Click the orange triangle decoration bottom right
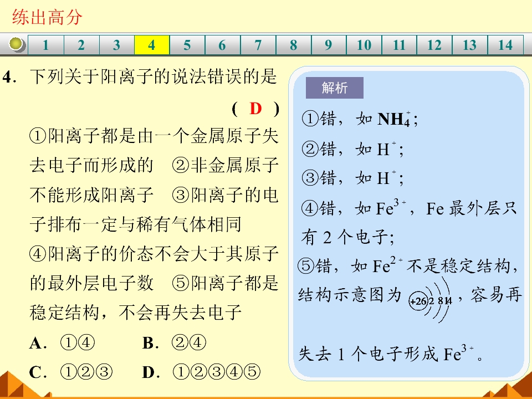The height and width of the screenshot is (399, 532). pos(513,391)
